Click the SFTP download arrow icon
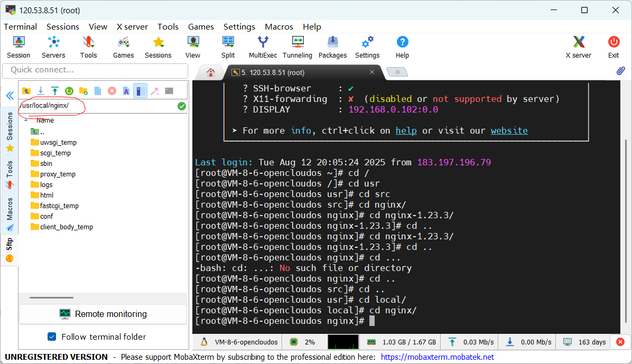This screenshot has width=632, height=364. [40, 91]
